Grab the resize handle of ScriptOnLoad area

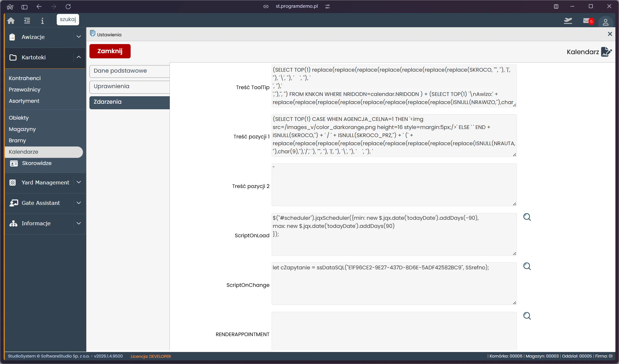[515, 253]
